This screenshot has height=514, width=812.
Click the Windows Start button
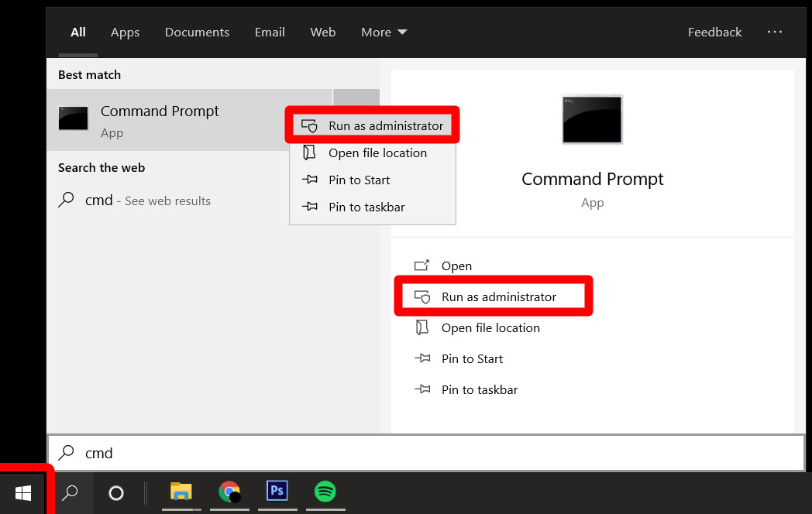click(23, 492)
